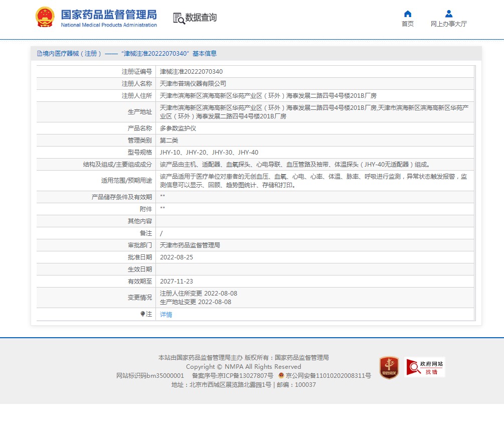Click the 党政机关 red badge icon
The image size is (504, 422).
tap(389, 367)
